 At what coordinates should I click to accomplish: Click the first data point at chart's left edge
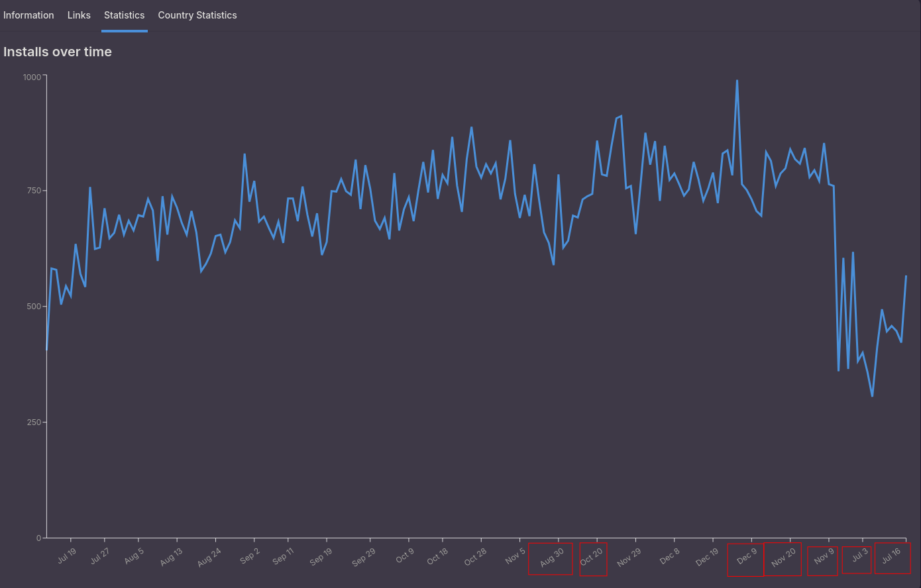tap(47, 348)
